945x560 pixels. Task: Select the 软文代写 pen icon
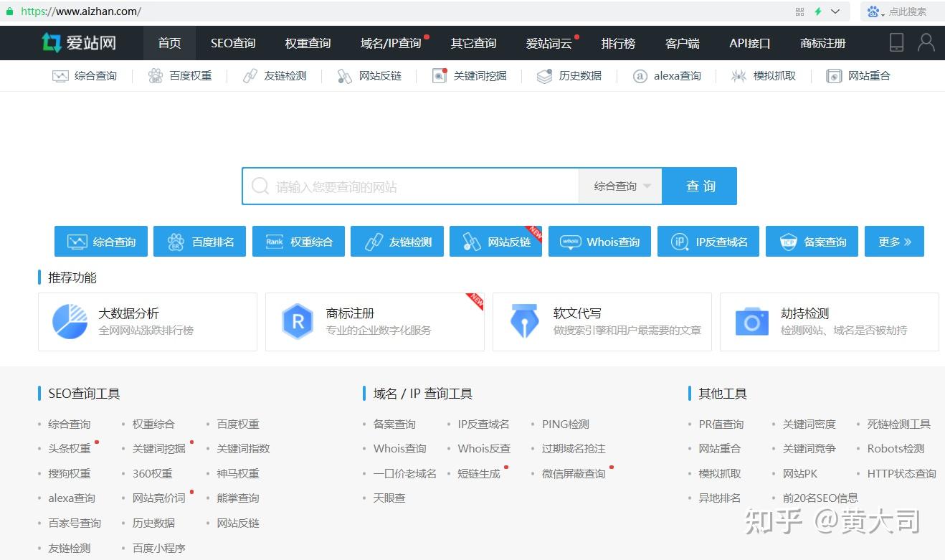(524, 321)
